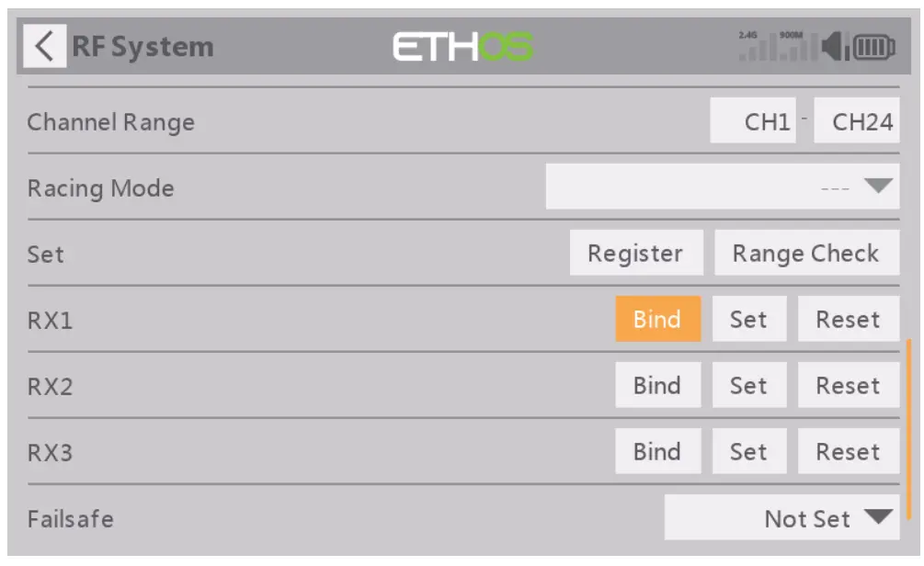The image size is (924, 566).
Task: Go back using the left arrow icon
Action: (44, 47)
